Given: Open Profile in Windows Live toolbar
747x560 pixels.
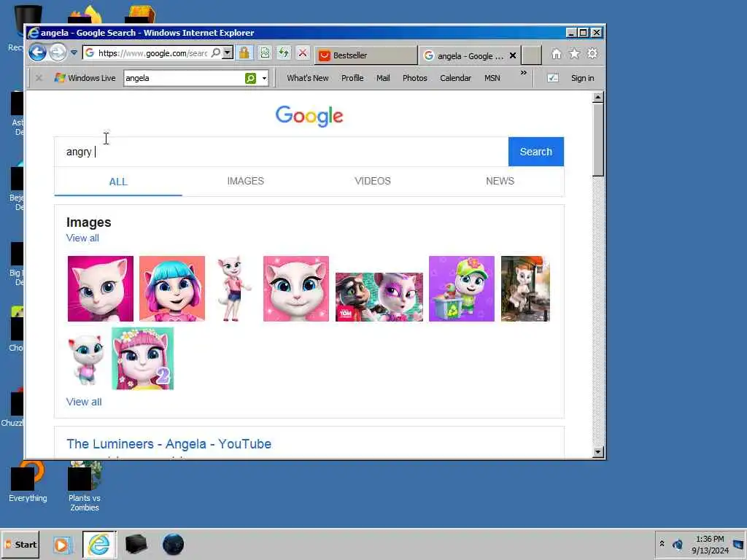Looking at the screenshot, I should tap(352, 78).
